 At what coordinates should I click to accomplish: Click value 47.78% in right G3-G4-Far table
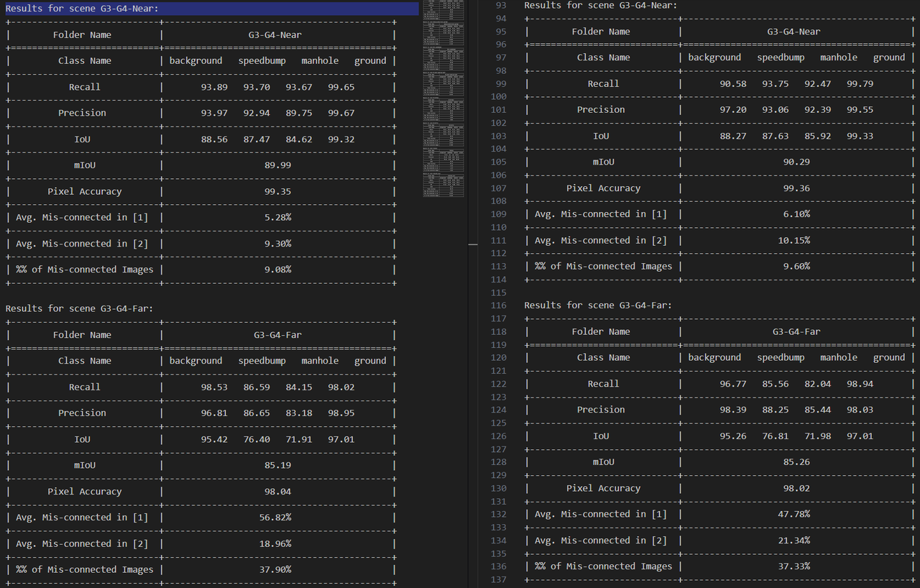[x=793, y=514]
